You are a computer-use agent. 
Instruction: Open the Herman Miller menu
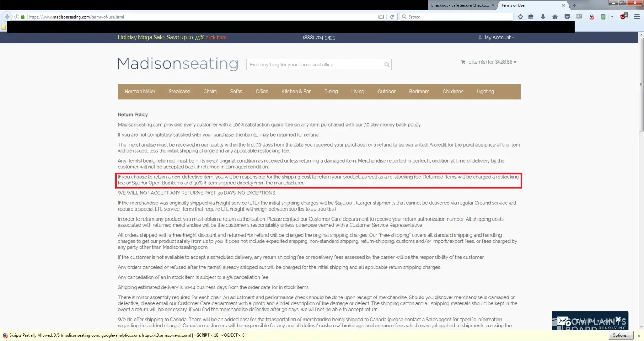point(140,92)
